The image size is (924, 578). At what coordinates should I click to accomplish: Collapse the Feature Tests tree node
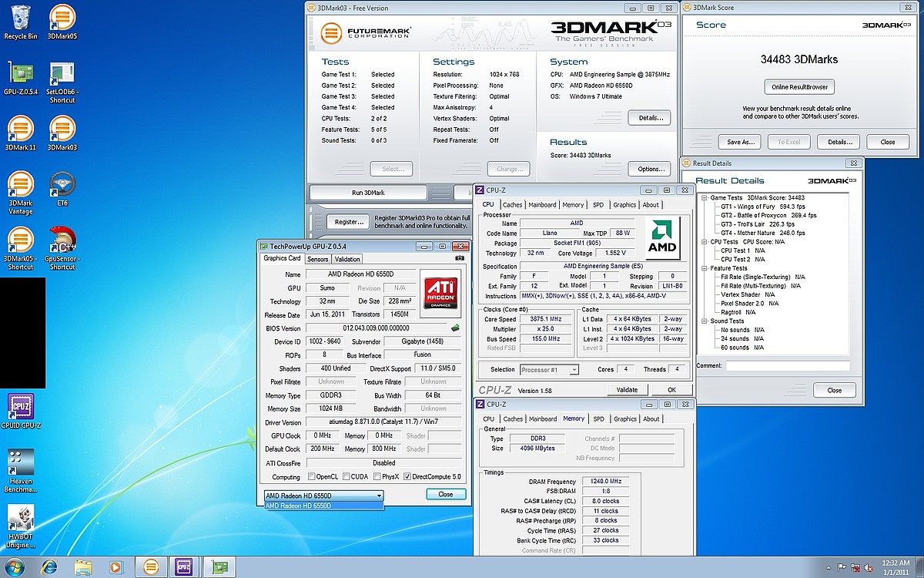pyautogui.click(x=705, y=268)
